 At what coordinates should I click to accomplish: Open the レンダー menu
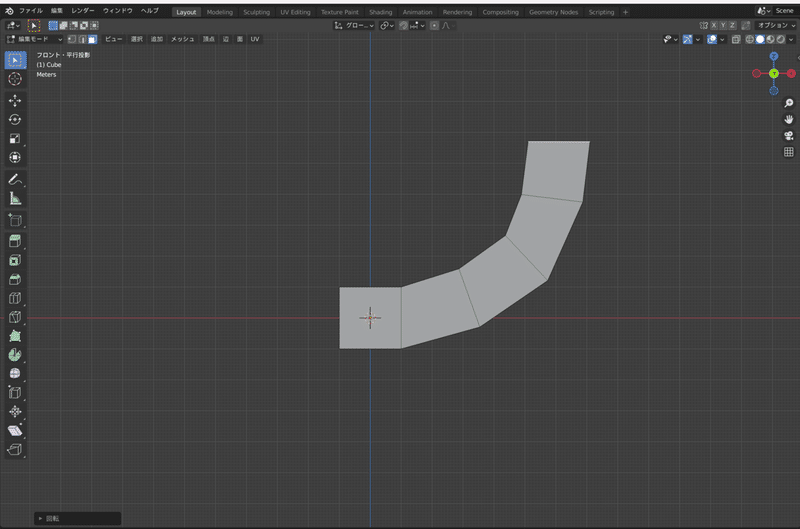click(83, 11)
